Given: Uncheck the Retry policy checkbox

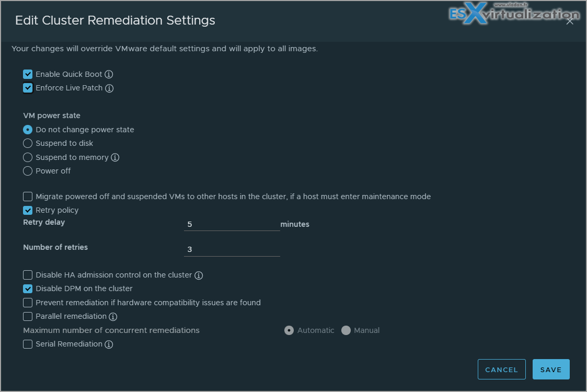Looking at the screenshot, I should point(28,211).
